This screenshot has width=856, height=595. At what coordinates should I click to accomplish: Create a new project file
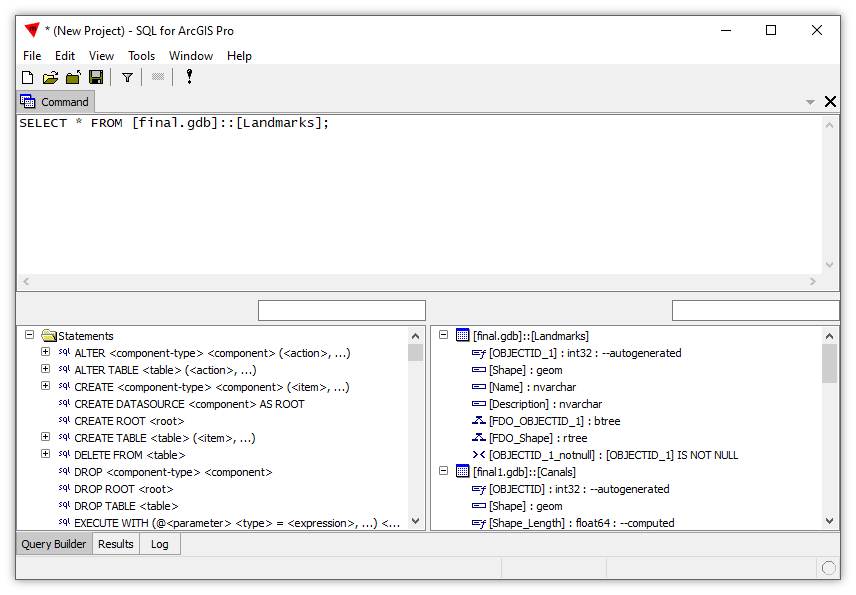(x=27, y=77)
